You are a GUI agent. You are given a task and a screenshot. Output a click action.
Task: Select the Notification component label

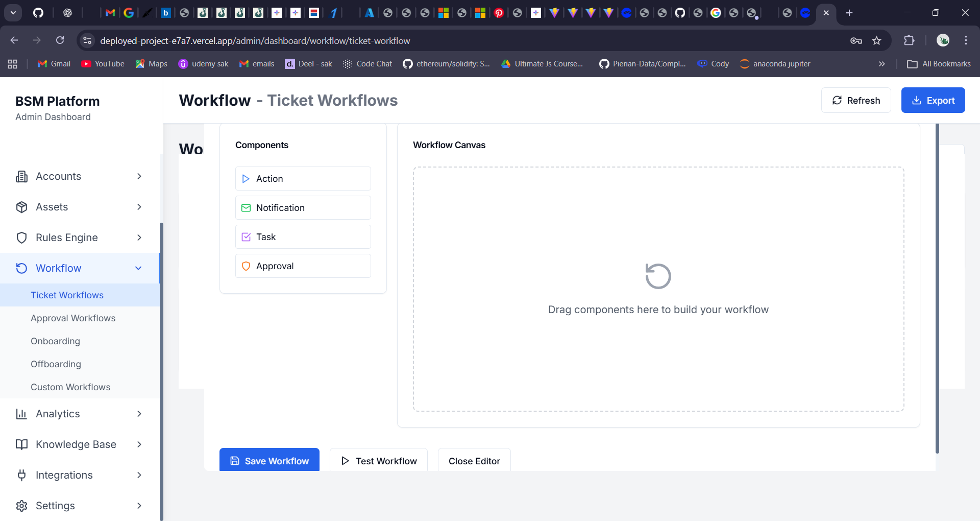tap(280, 208)
